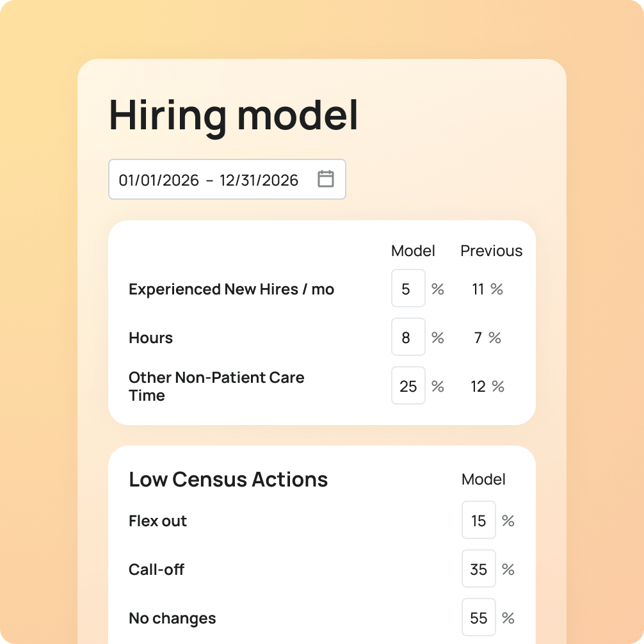Select the Flex out percentage input
644x644 pixels.
click(478, 520)
